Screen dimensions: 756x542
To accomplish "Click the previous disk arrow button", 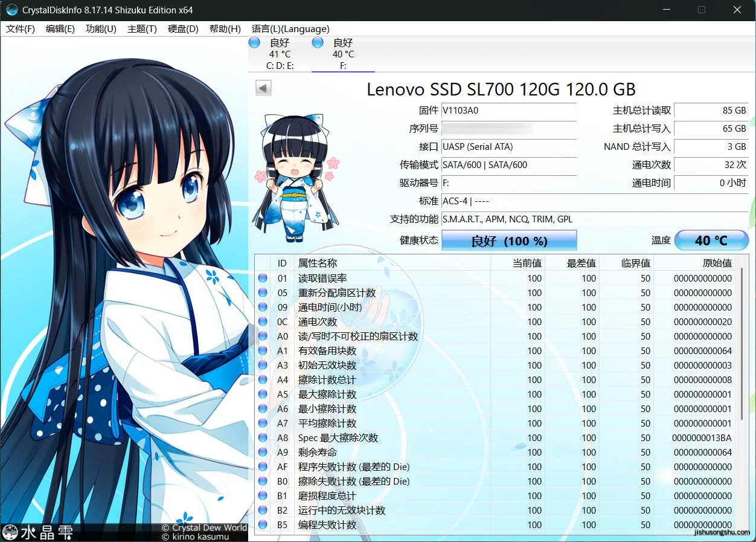I will click(263, 88).
